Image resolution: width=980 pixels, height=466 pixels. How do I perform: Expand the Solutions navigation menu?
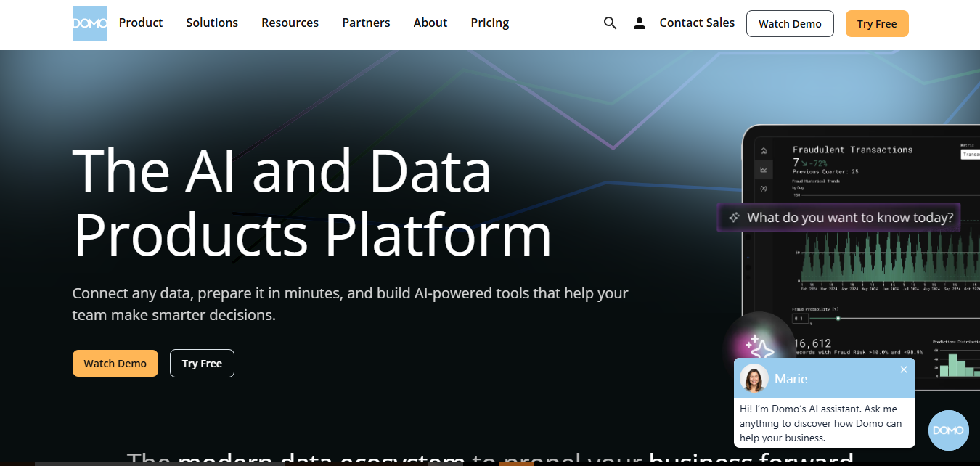point(212,23)
